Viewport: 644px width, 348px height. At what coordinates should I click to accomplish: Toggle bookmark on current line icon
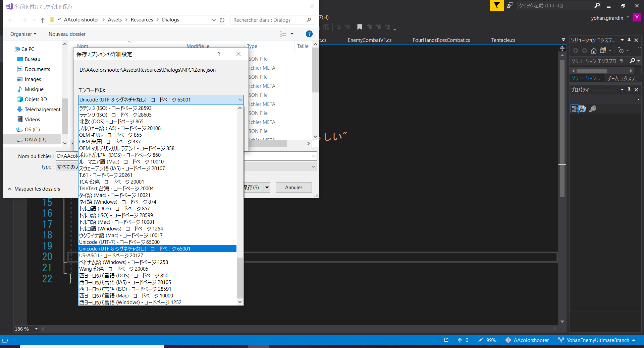tap(360, 27)
